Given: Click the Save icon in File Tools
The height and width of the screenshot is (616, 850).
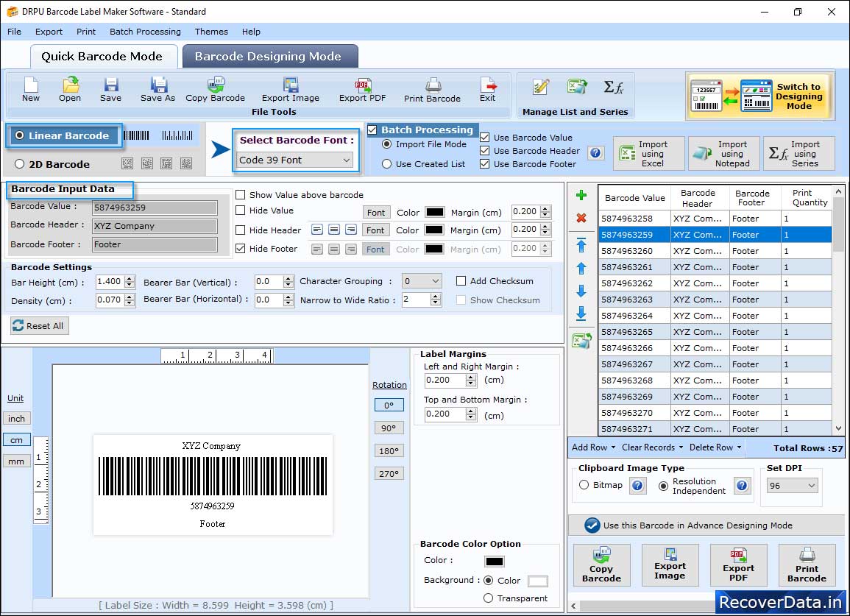Looking at the screenshot, I should click(x=110, y=90).
